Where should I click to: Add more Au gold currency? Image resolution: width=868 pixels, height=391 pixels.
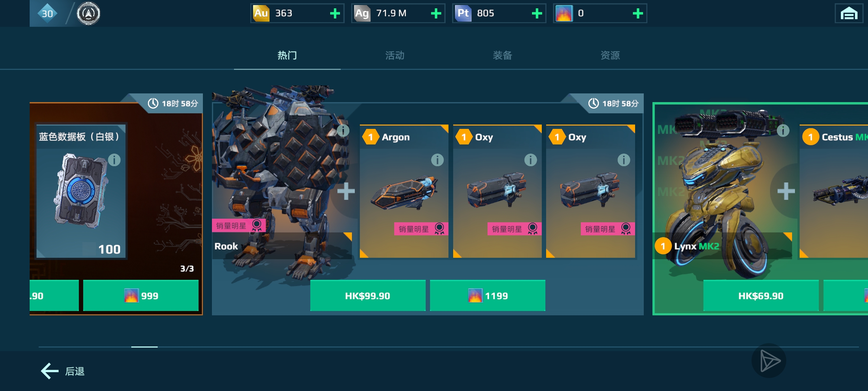tap(335, 13)
